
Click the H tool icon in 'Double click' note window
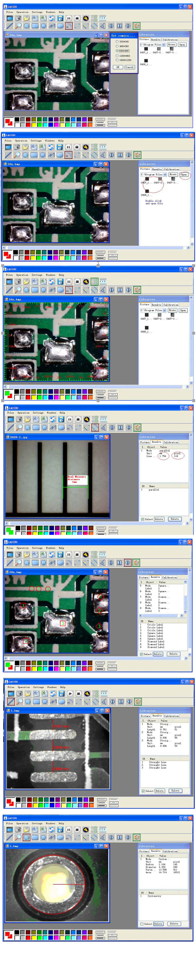pos(69,155)
